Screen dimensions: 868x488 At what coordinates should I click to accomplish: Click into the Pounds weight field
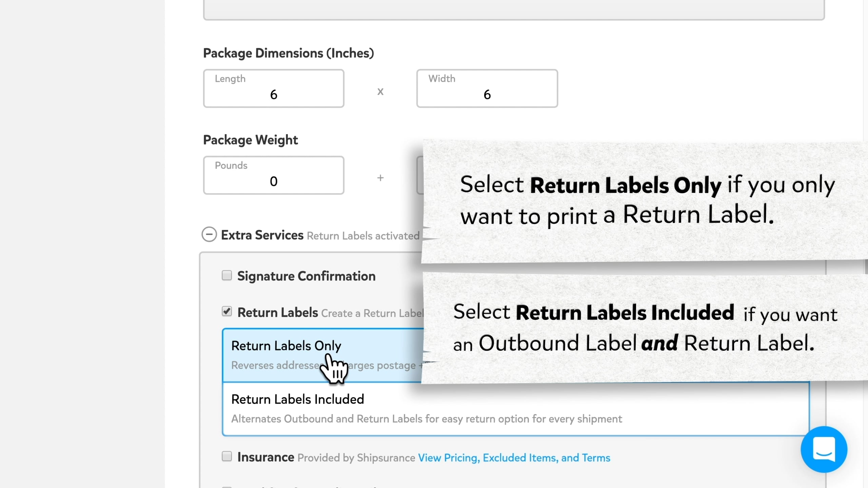(x=274, y=176)
